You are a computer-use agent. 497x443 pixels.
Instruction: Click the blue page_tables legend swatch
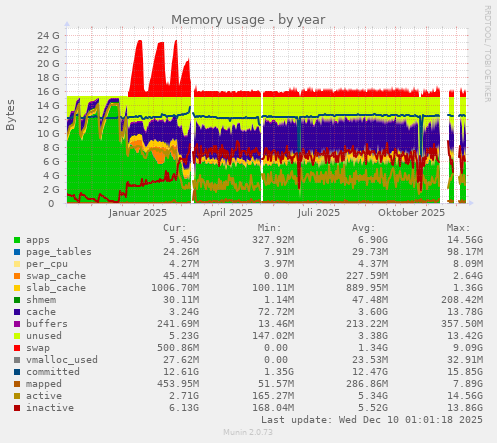tap(17, 252)
